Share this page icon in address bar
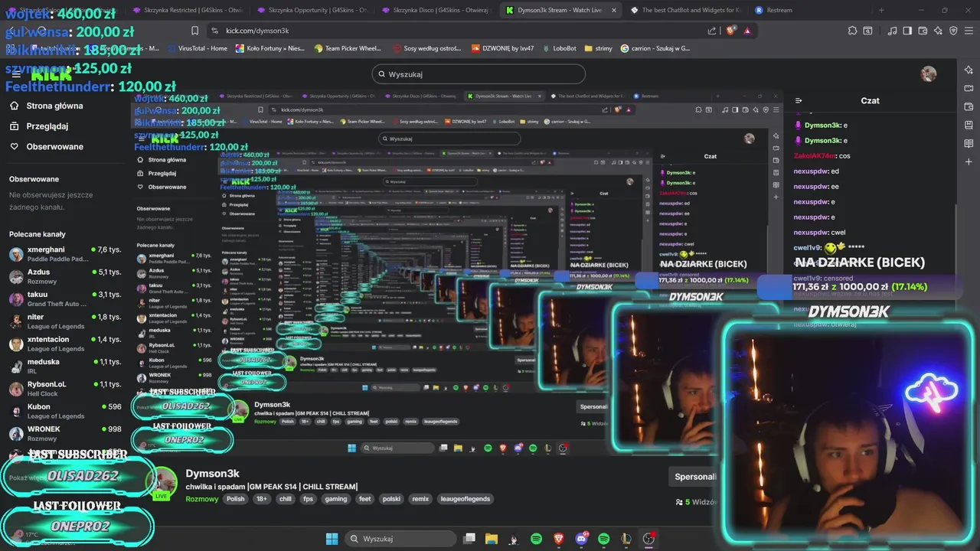The width and height of the screenshot is (980, 551). [x=712, y=31]
